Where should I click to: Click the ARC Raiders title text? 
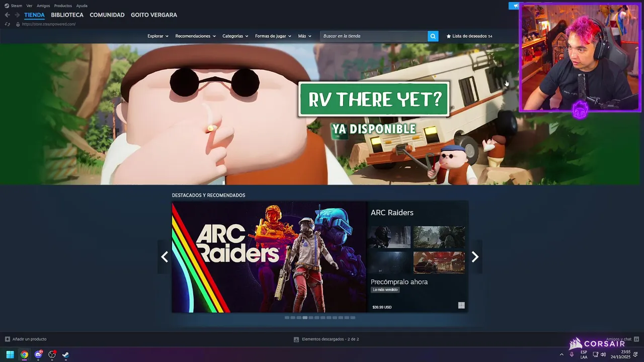point(392,213)
